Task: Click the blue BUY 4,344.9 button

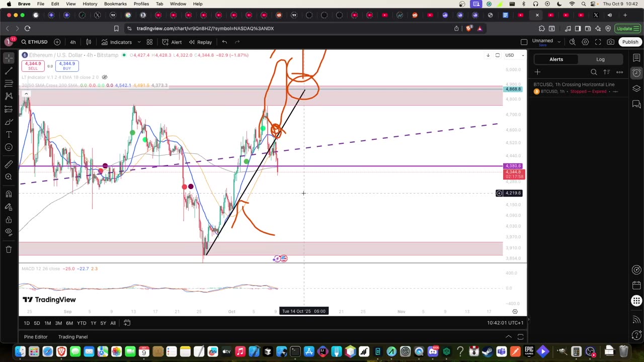Action: click(67, 66)
